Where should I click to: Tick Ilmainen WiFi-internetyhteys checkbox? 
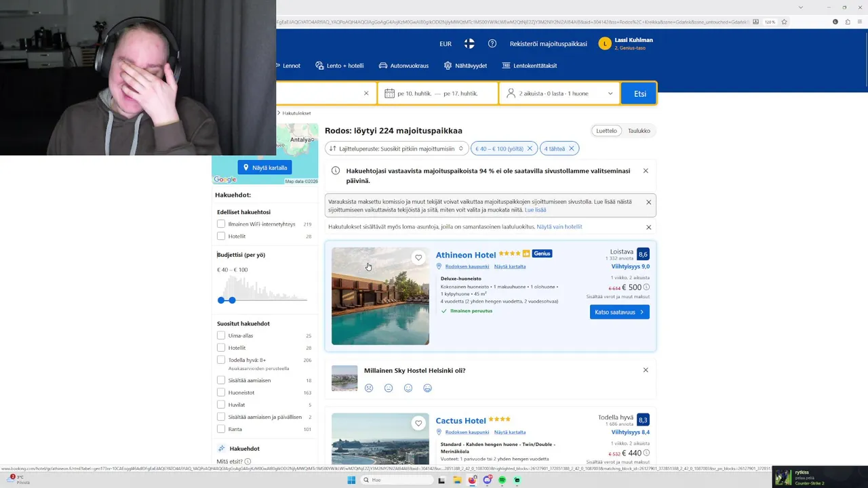[221, 224]
